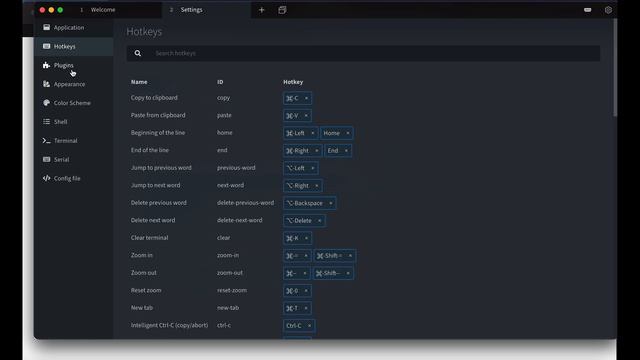The width and height of the screenshot is (640, 360).
Task: Remove the Ctrl-C hotkey with its x
Action: (x=309, y=326)
